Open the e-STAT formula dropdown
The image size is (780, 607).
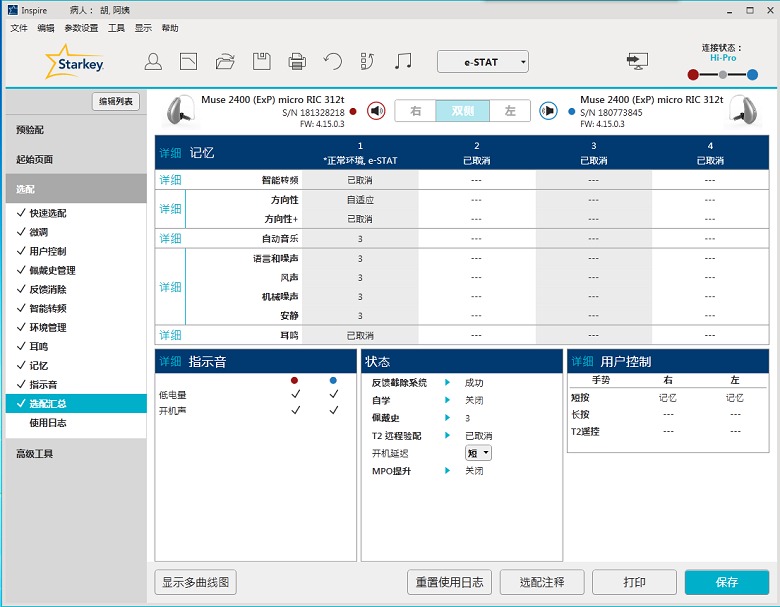[x=483, y=62]
